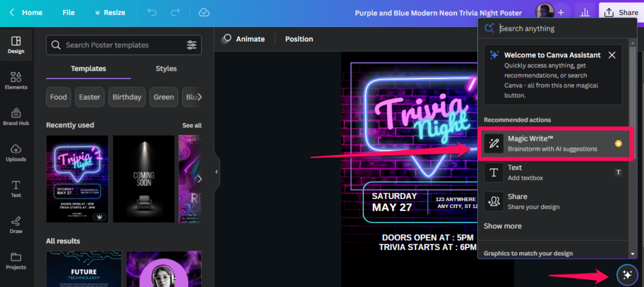The width and height of the screenshot is (644, 287).
Task: Click the Graphics to match your design heading
Action: click(528, 253)
